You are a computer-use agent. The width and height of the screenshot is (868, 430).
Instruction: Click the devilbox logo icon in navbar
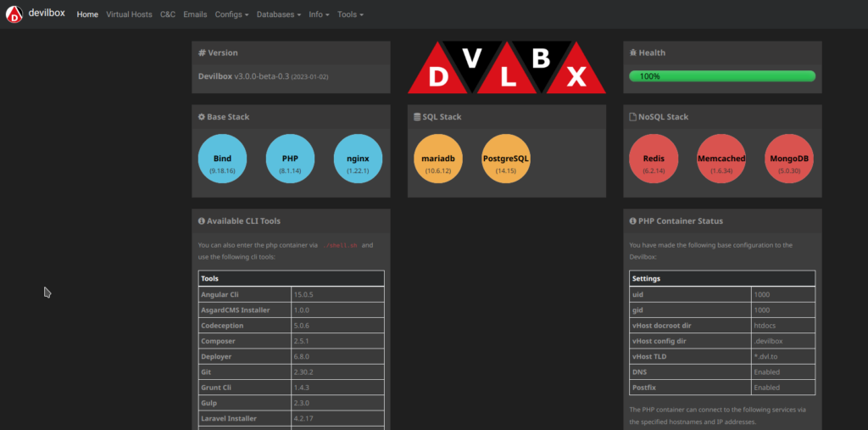click(14, 14)
